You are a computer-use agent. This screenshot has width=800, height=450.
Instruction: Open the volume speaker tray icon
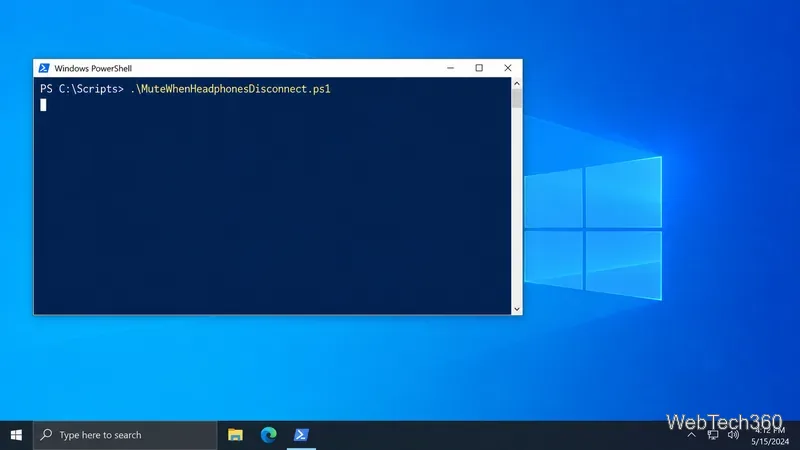pyautogui.click(x=733, y=435)
